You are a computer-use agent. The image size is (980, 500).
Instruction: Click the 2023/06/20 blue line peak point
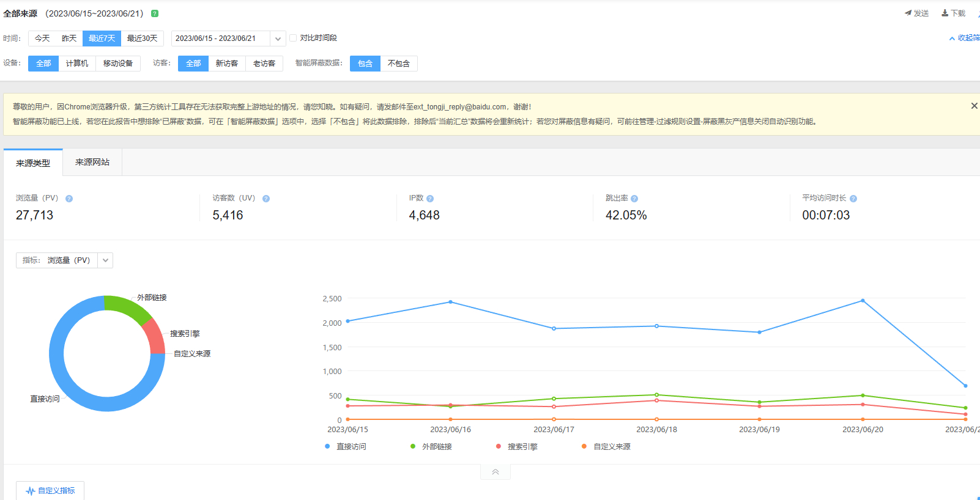tap(863, 301)
